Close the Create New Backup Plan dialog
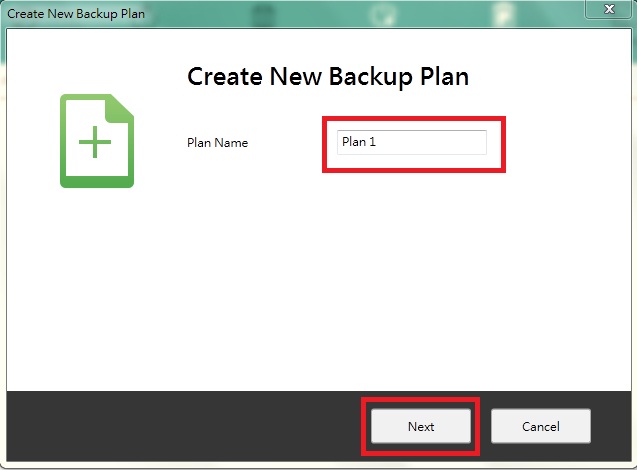 pyautogui.click(x=609, y=9)
